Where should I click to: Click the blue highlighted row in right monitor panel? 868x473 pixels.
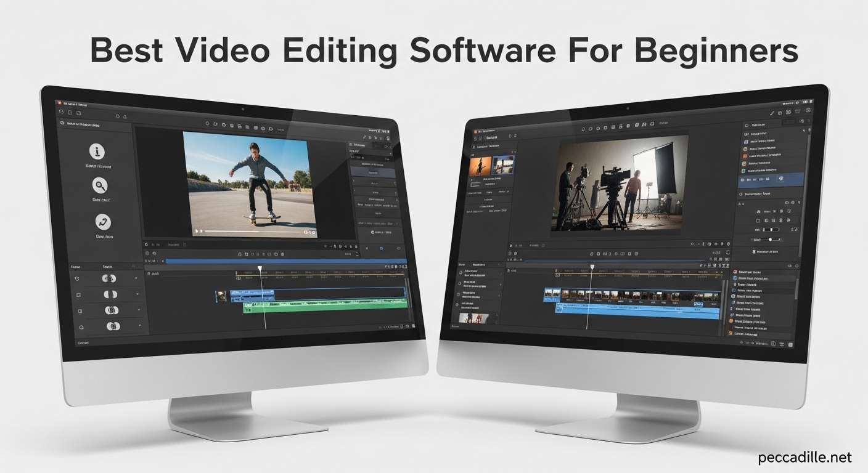pyautogui.click(x=771, y=179)
